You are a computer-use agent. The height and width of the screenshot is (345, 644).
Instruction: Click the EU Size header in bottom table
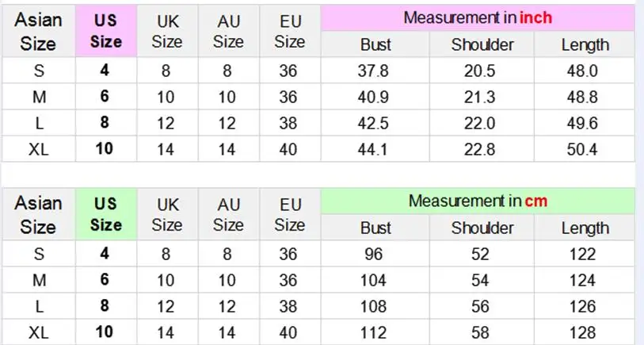point(290,215)
